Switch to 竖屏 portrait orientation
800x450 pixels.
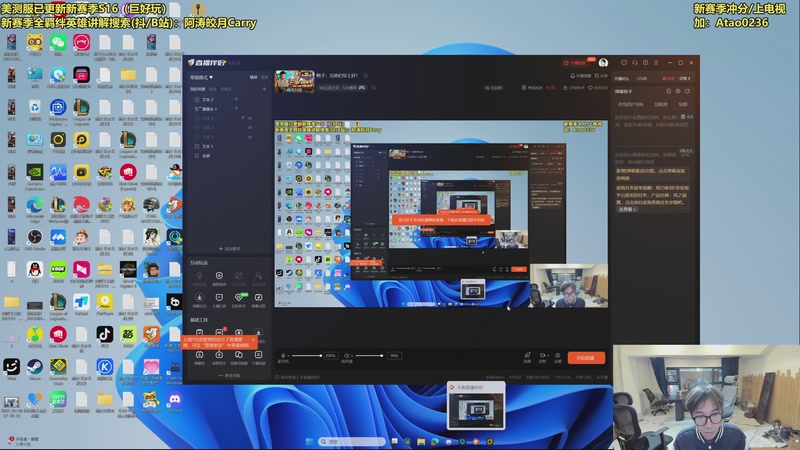[264, 77]
